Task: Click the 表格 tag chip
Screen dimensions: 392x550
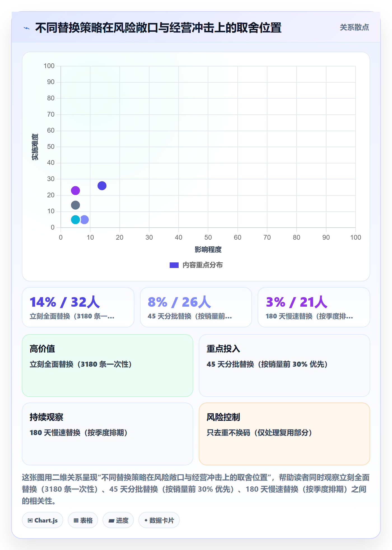Action: click(x=83, y=520)
